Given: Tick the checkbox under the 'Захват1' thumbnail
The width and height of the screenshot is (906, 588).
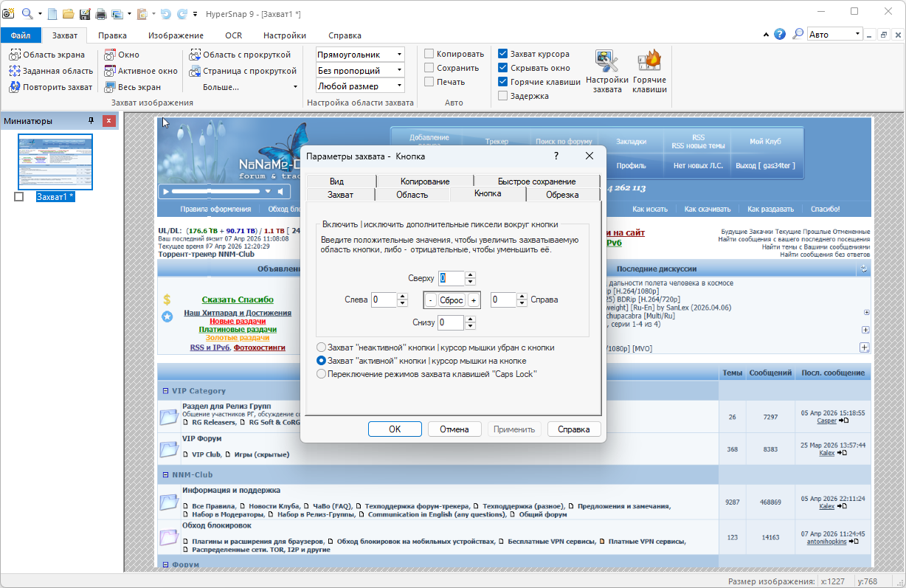Looking at the screenshot, I should point(19,196).
